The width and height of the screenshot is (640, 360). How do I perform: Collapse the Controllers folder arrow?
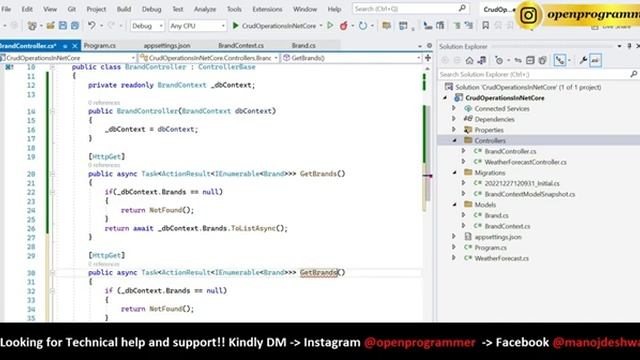[454, 140]
